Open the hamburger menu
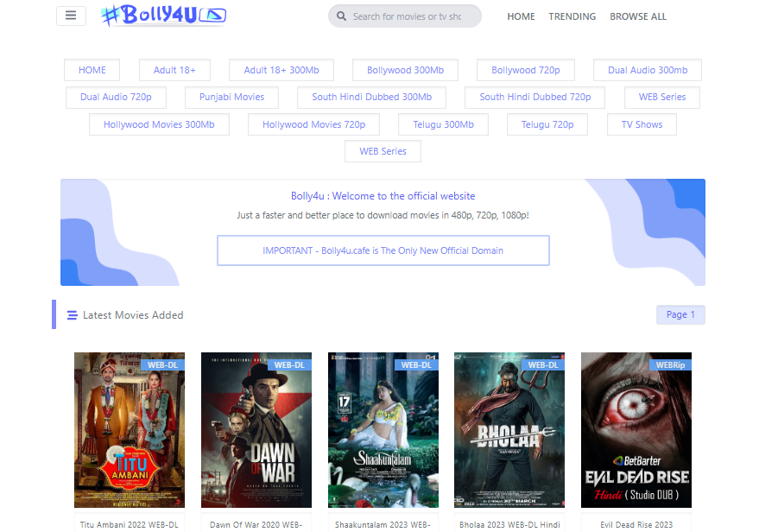 [71, 16]
